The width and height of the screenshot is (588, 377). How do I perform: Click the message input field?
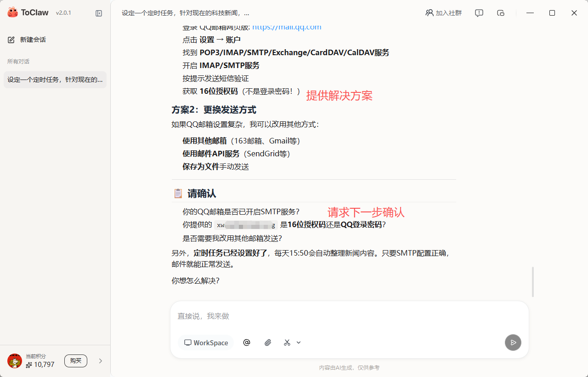click(322, 316)
